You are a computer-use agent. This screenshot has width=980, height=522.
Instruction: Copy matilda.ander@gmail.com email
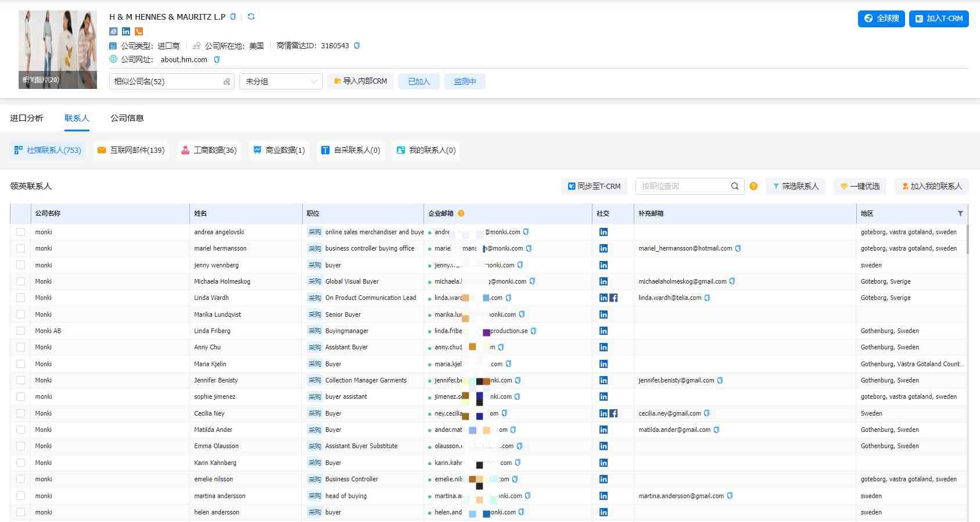pos(716,430)
